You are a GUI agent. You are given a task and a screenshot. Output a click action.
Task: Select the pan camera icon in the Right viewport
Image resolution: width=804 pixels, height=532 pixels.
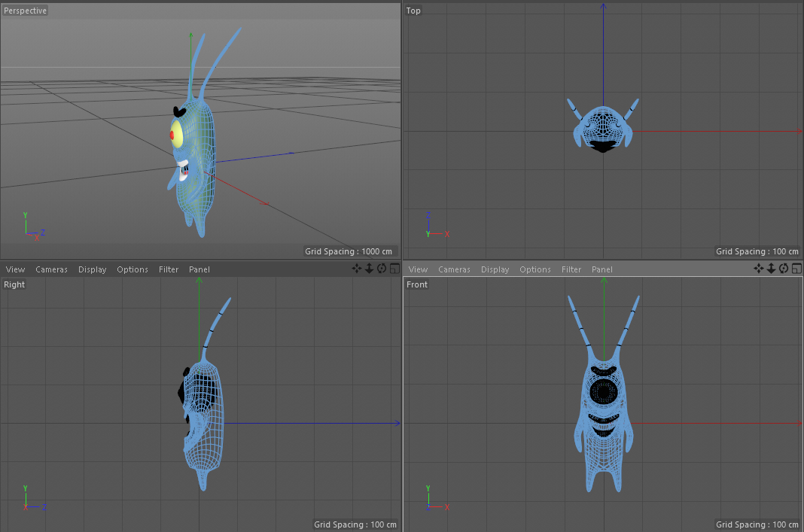coord(356,269)
